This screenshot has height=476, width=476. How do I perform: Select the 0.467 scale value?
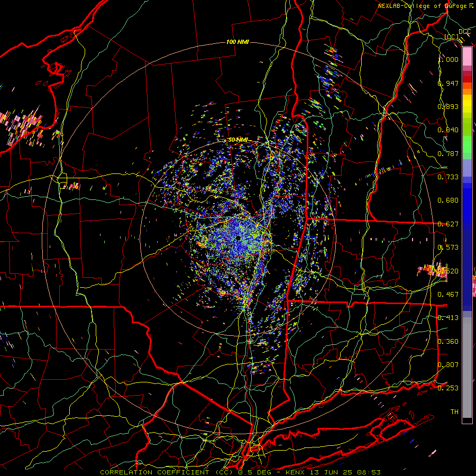pos(448,295)
